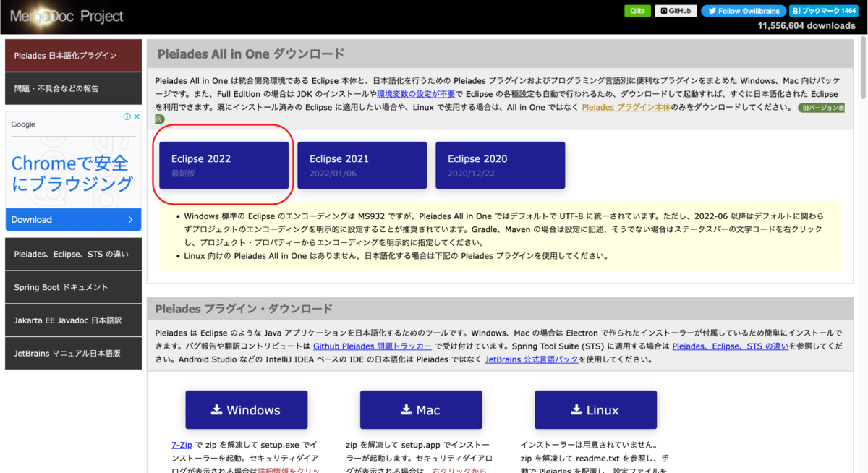Open Eclipse 2020 download tile
The width and height of the screenshot is (868, 473).
pos(500,165)
